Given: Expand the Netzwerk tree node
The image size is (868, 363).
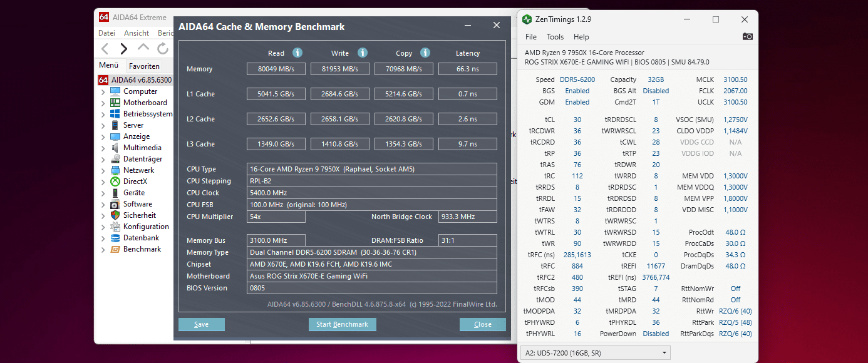Looking at the screenshot, I should (103, 170).
